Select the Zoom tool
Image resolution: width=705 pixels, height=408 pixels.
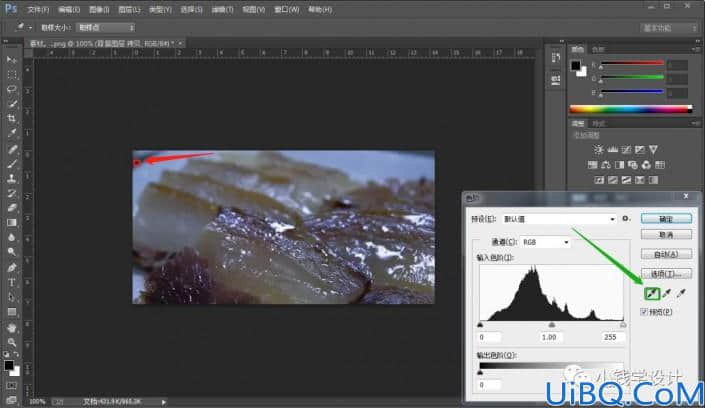click(12, 342)
